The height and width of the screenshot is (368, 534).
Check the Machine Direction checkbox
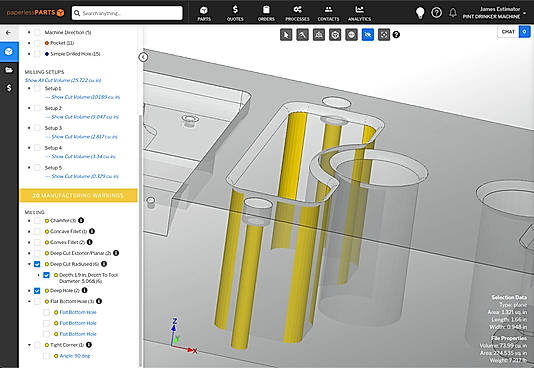[37, 32]
